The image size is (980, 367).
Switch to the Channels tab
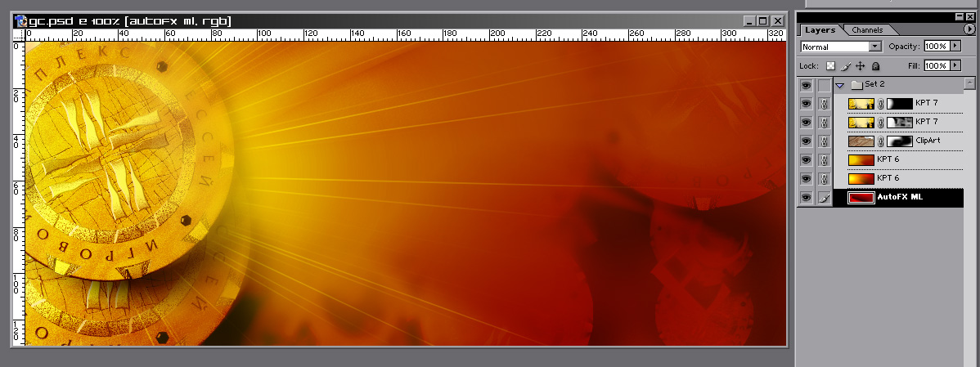click(x=867, y=29)
